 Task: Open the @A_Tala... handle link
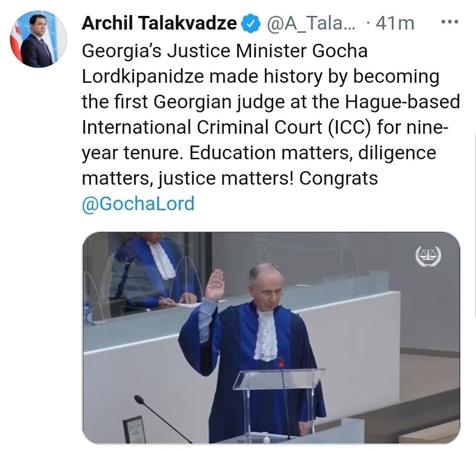[311, 24]
